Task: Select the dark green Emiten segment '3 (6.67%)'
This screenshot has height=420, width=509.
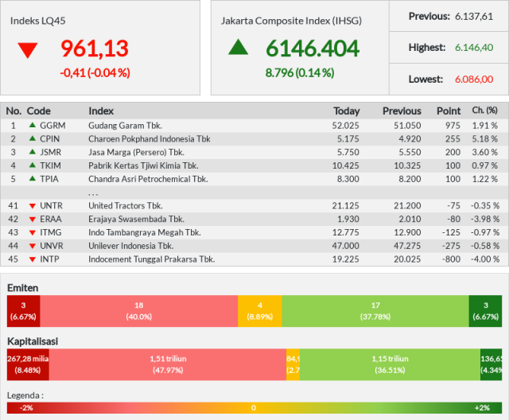Action: coord(485,311)
